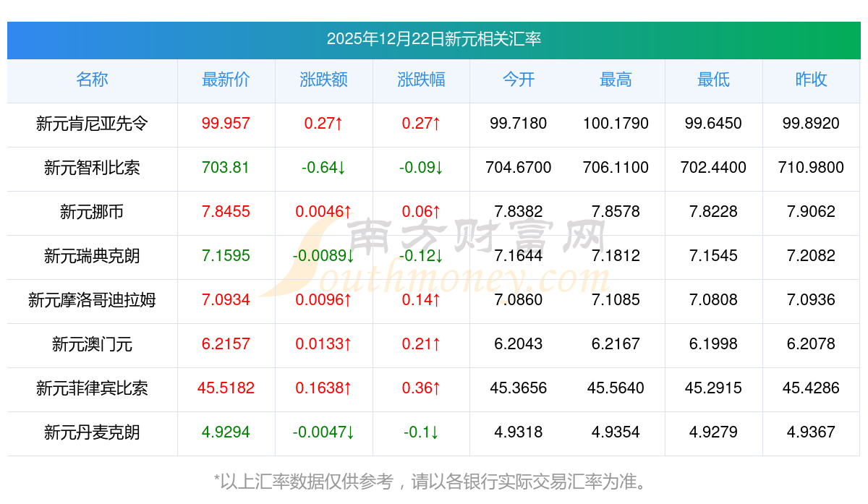868x504 pixels.
Task: Click change percent -0.1↓
Action: tap(421, 432)
